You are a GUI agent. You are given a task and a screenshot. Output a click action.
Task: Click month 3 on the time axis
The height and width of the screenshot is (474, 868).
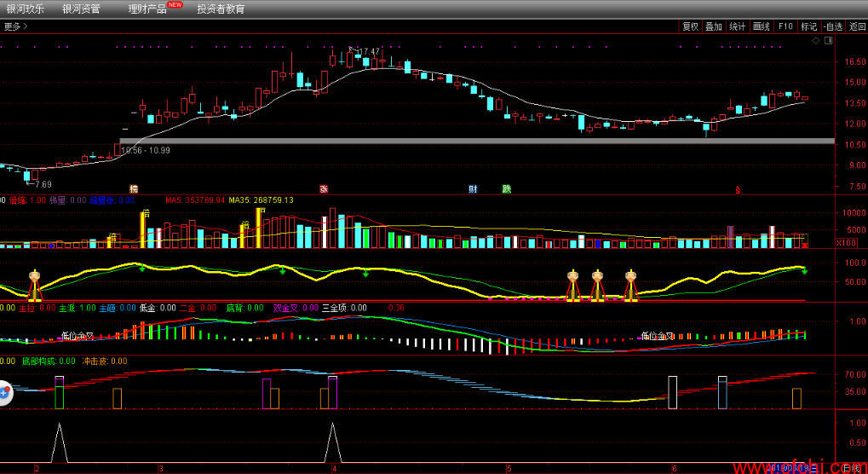point(160,469)
